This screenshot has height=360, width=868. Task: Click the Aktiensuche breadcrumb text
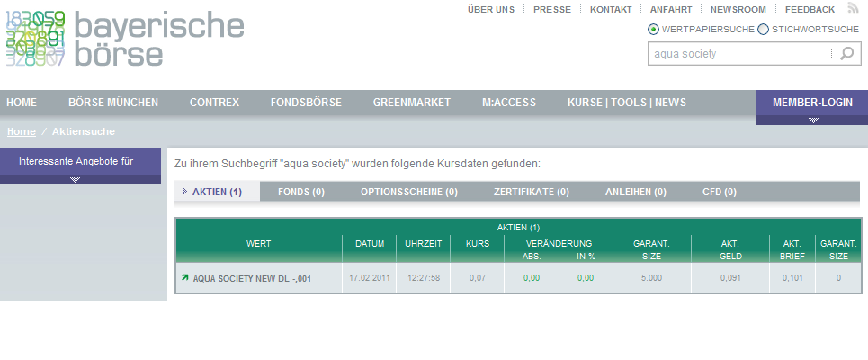click(x=84, y=131)
